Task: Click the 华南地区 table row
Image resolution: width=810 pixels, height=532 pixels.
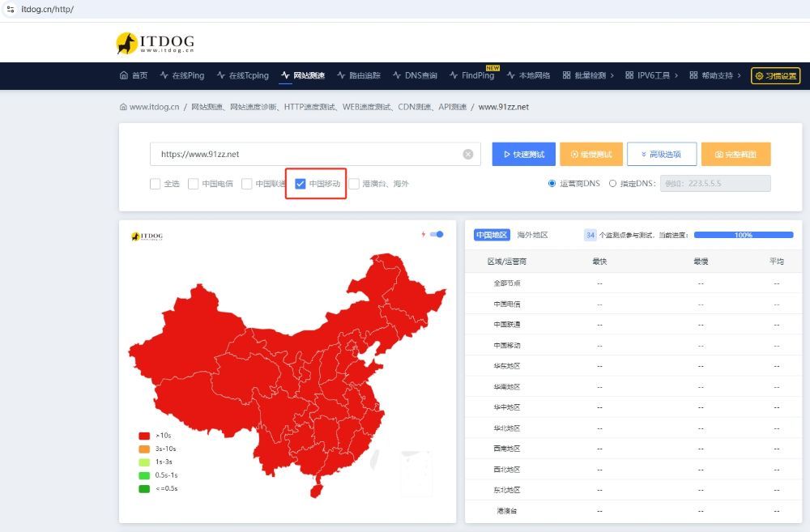Action: 633,386
